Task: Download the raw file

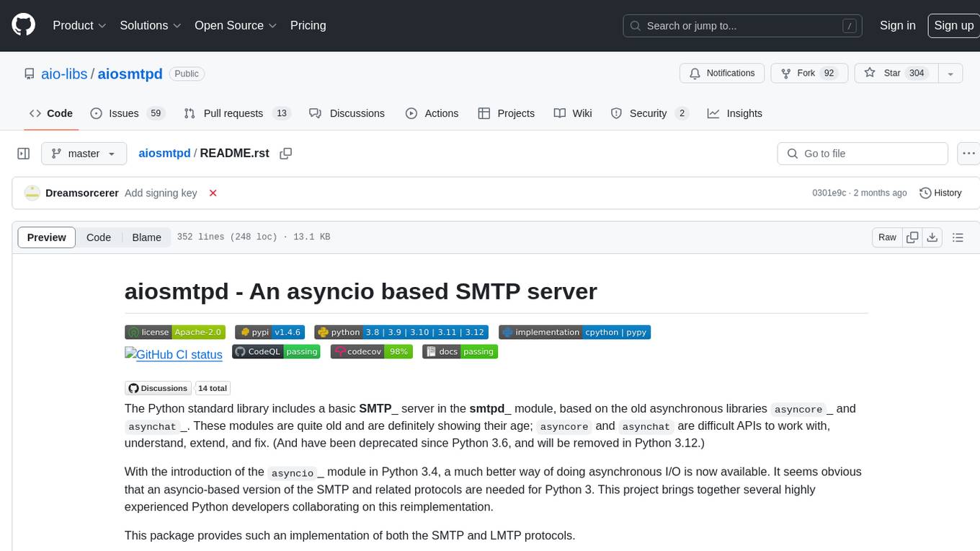Action: 932,237
